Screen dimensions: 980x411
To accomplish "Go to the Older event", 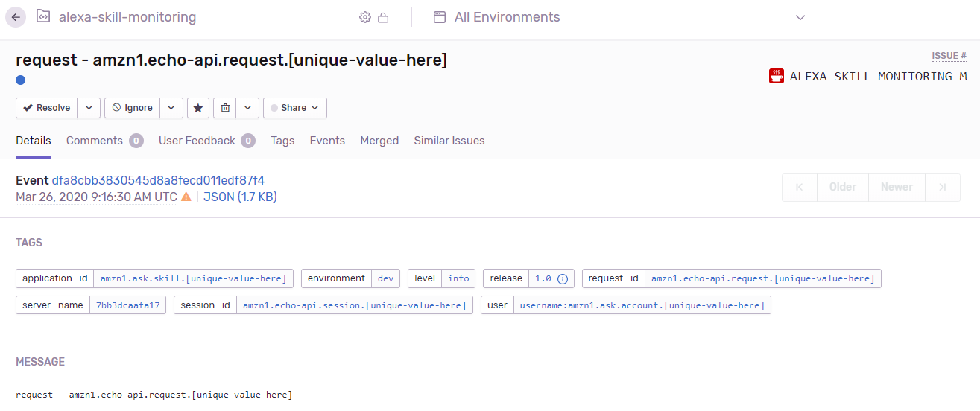I will tap(843, 187).
